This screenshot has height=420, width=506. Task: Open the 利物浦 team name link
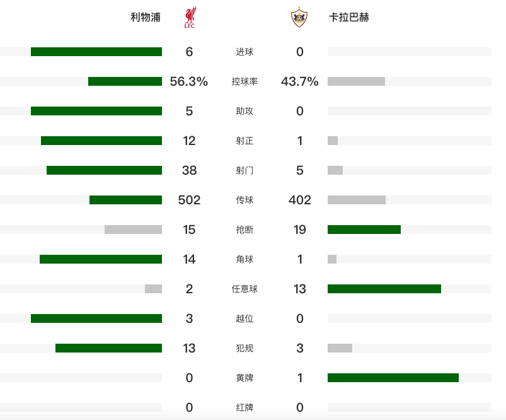[146, 18]
